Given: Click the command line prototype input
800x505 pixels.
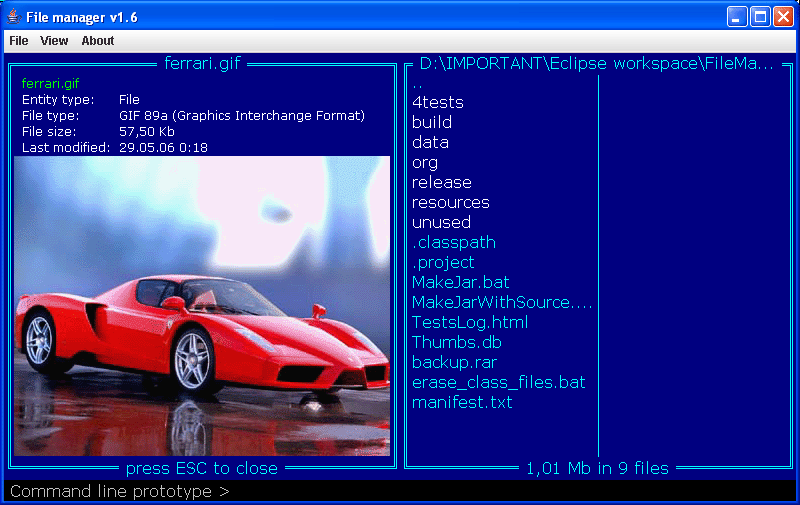Looking at the screenshot, I should [x=400, y=492].
